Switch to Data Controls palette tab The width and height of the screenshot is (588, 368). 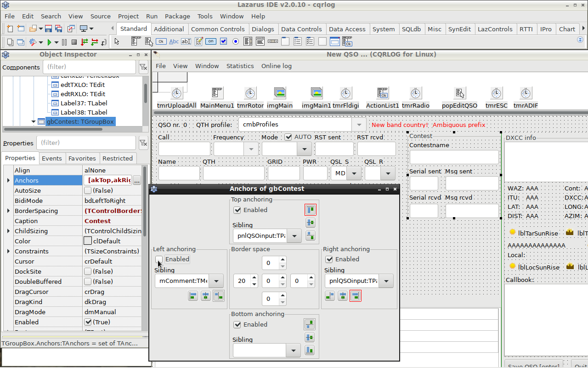[x=301, y=29]
